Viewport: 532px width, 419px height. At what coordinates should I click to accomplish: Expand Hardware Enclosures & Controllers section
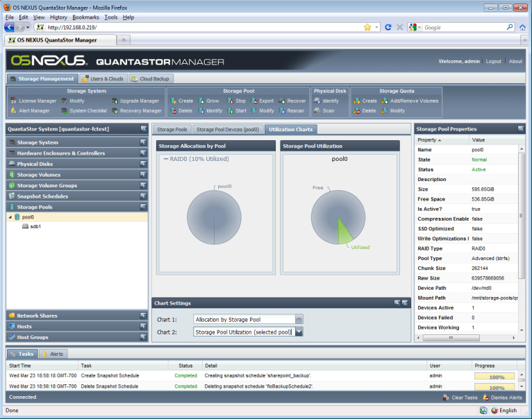click(x=143, y=153)
